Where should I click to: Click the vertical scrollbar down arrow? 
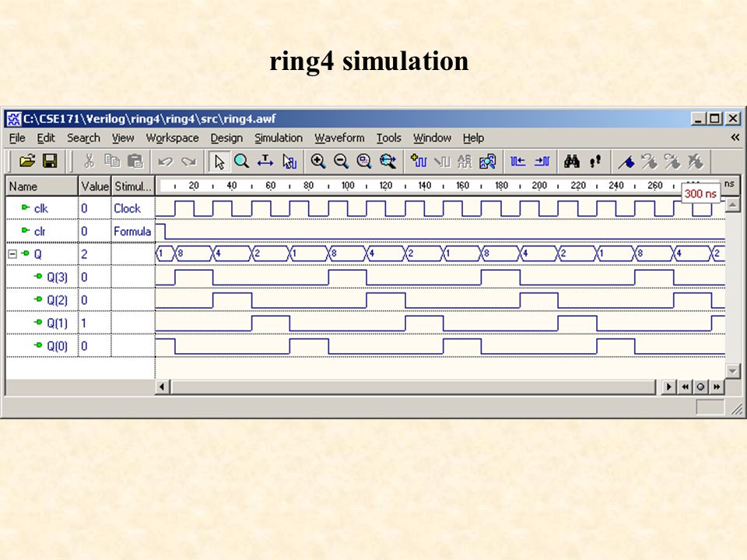pyautogui.click(x=732, y=370)
